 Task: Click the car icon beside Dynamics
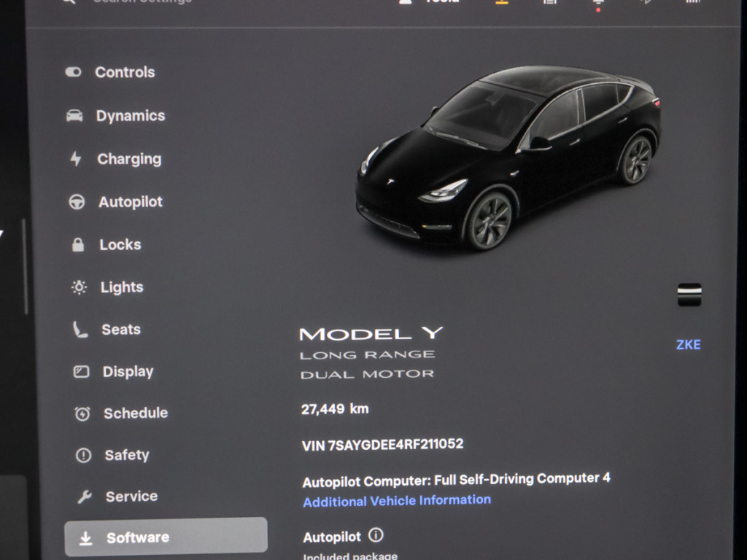tap(74, 116)
